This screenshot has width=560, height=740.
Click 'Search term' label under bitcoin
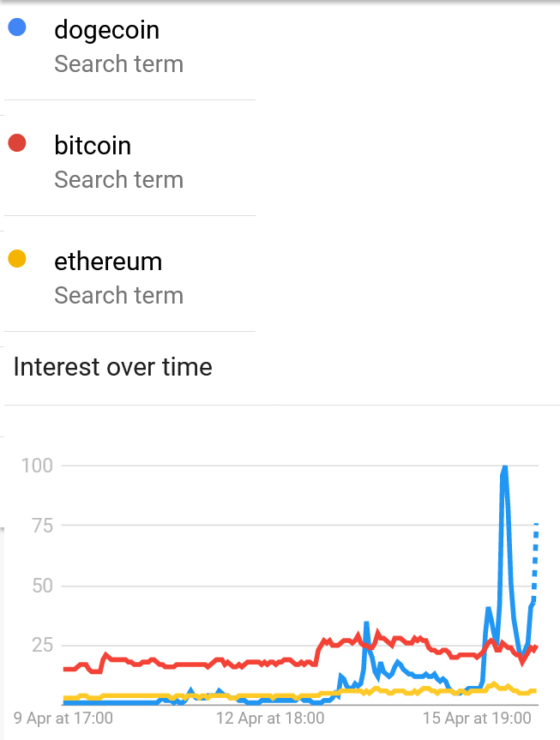(118, 179)
